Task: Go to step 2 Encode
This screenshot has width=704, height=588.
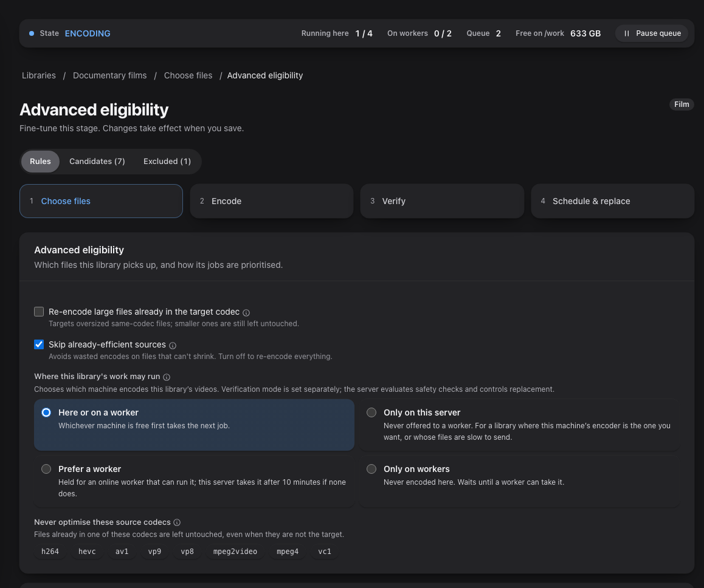Action: (x=272, y=201)
